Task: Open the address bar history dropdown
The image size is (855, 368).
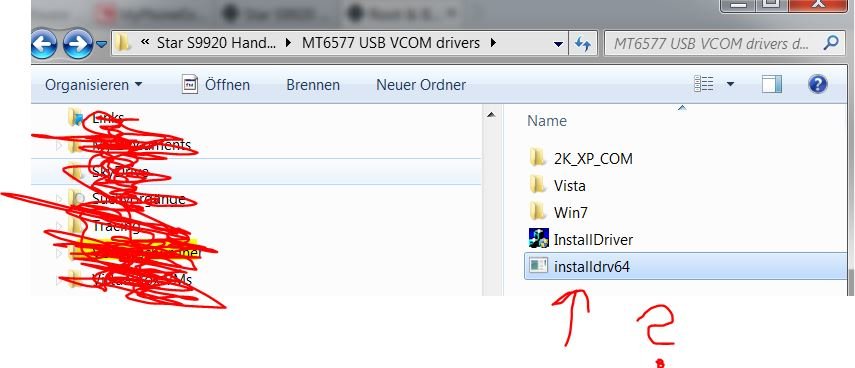Action: 558,44
